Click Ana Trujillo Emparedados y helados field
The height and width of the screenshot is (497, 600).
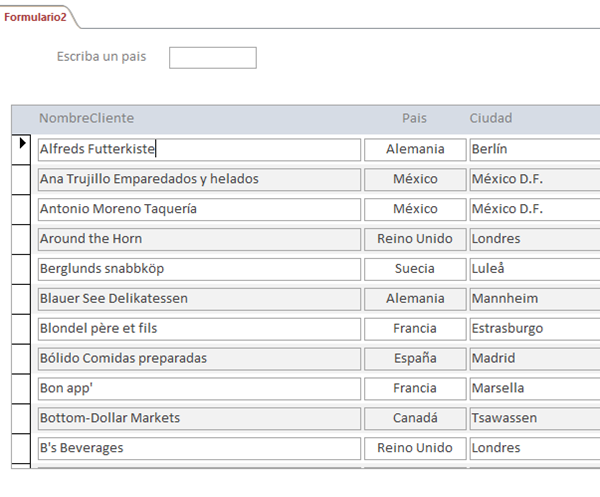coord(199,179)
